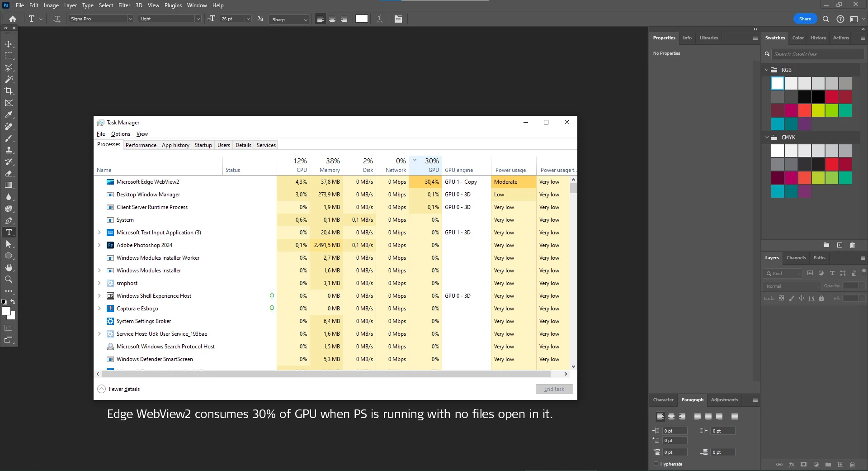The height and width of the screenshot is (471, 868).
Task: Delete swatch with trash icon
Action: click(x=852, y=245)
